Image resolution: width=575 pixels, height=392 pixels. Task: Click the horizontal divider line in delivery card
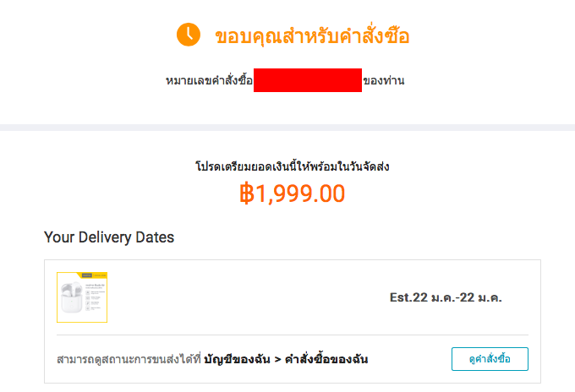click(293, 335)
